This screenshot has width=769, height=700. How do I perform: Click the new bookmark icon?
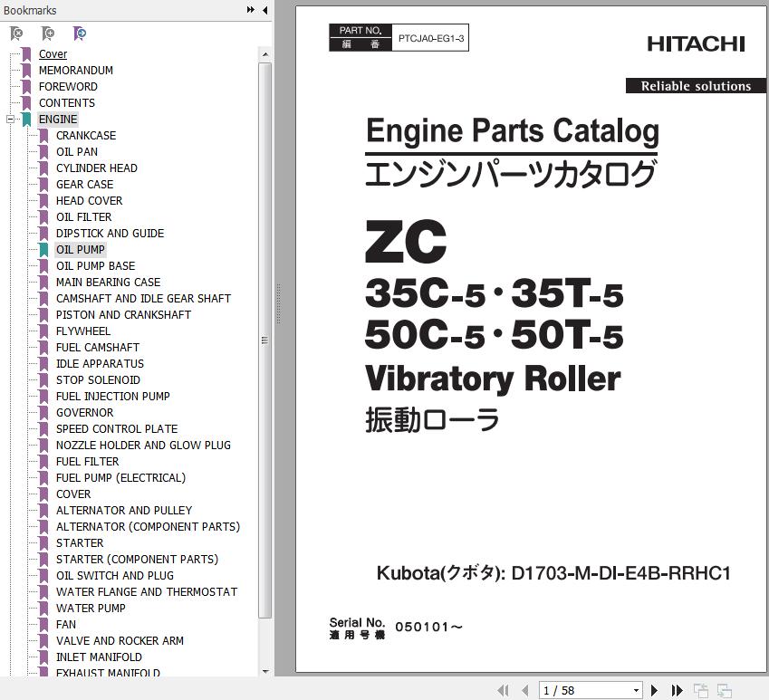click(x=48, y=34)
